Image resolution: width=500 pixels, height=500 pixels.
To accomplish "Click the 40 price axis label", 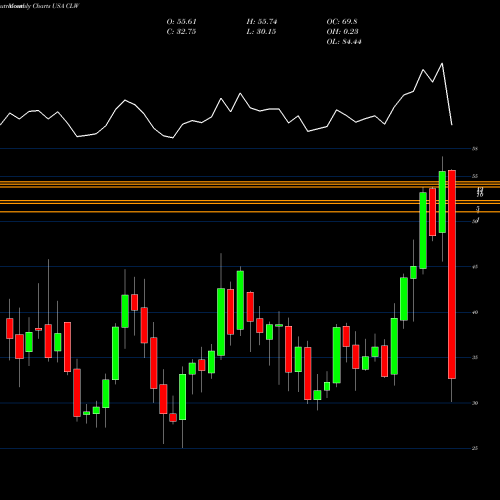I will (475, 312).
